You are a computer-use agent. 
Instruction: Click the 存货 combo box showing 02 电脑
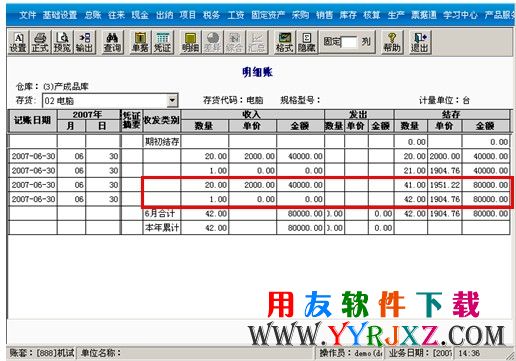[x=110, y=100]
